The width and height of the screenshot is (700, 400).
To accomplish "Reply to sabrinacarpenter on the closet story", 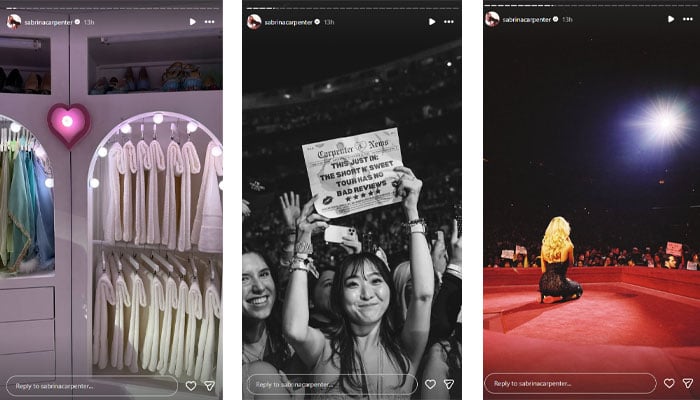I will pos(92,386).
